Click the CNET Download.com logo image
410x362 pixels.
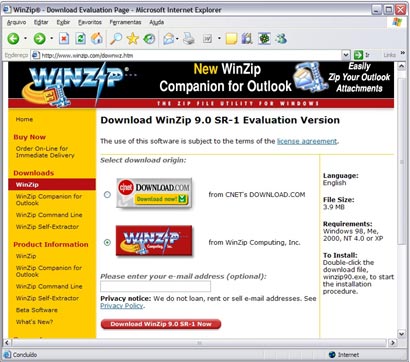click(154, 193)
